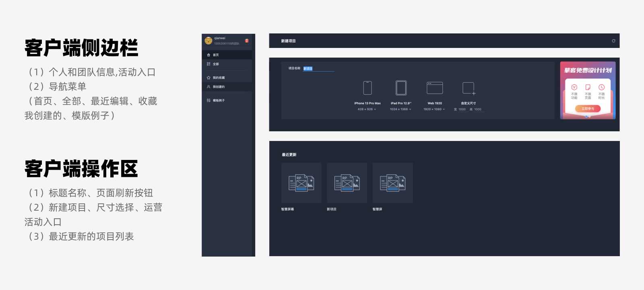
Task: Expand the 1024 × 1366 size dropdown
Action: pyautogui.click(x=400, y=109)
